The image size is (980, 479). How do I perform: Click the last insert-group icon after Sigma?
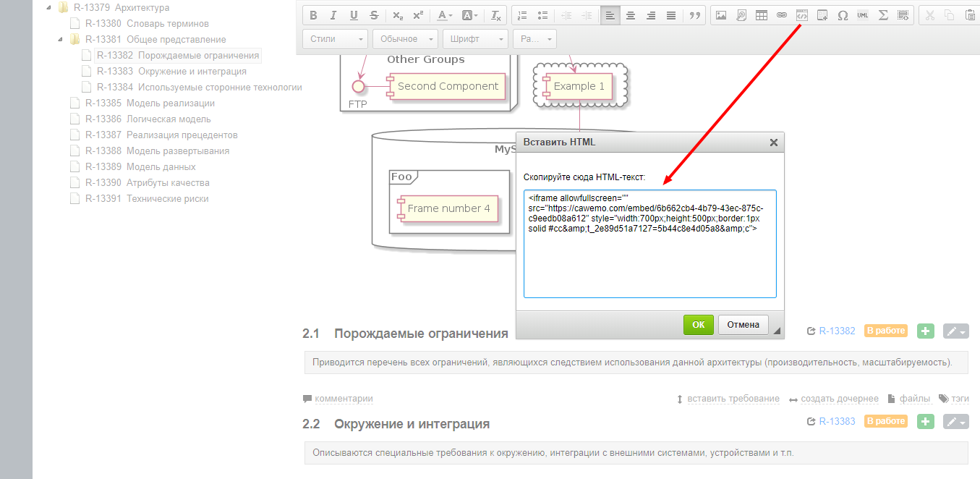[x=903, y=15]
